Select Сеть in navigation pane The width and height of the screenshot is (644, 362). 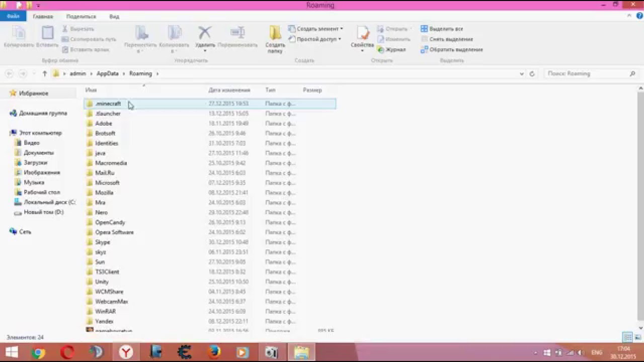click(25, 232)
